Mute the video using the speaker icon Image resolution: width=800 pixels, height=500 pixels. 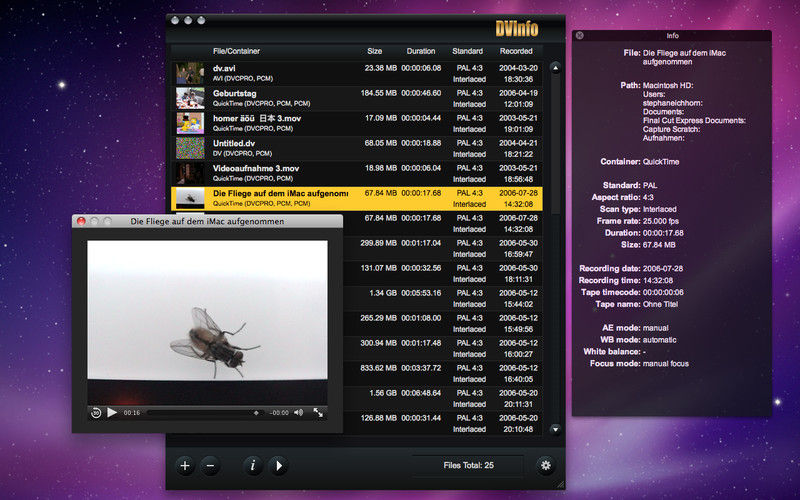point(298,412)
